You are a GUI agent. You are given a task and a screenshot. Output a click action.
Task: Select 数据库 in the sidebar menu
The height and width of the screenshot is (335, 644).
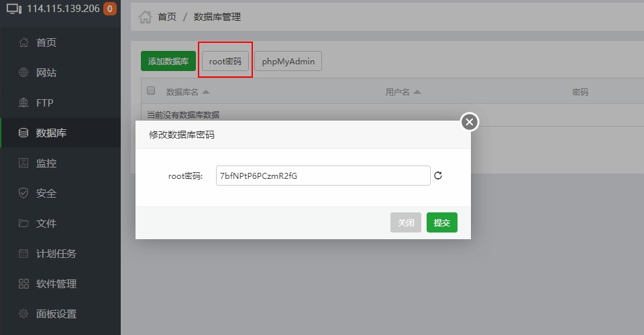pyautogui.click(x=60, y=133)
